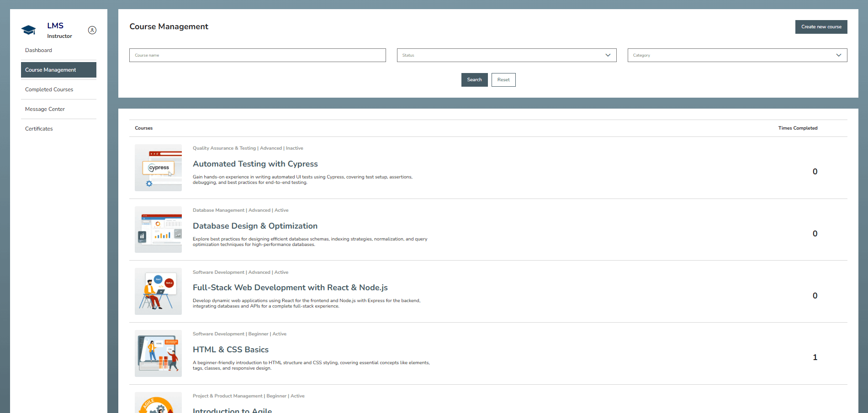The width and height of the screenshot is (868, 413).
Task: Expand the Status filter dropdown
Action: (x=506, y=55)
